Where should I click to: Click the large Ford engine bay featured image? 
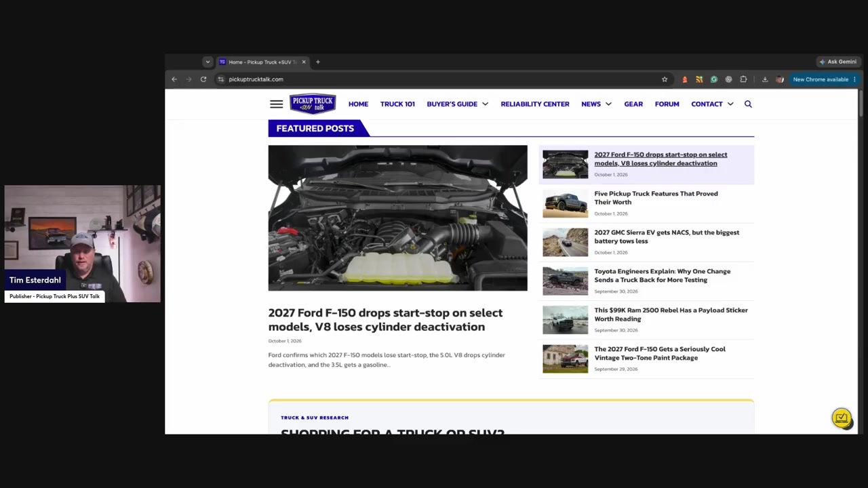tap(397, 218)
